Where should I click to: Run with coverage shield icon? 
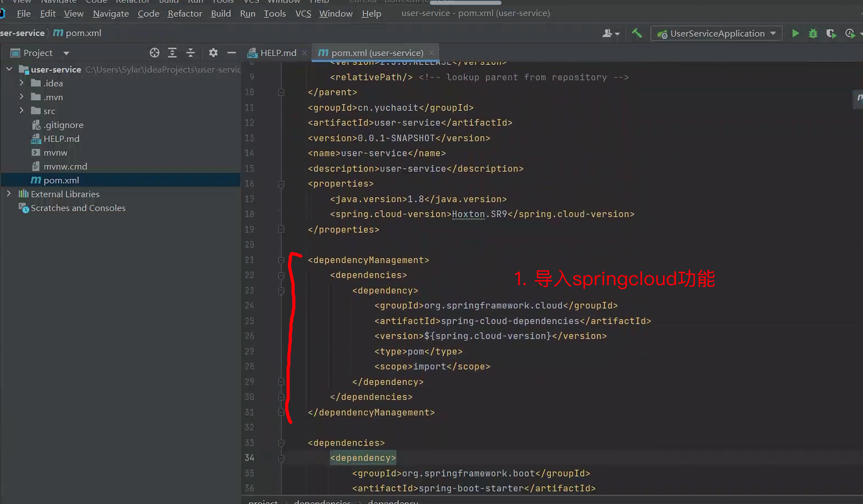[831, 33]
